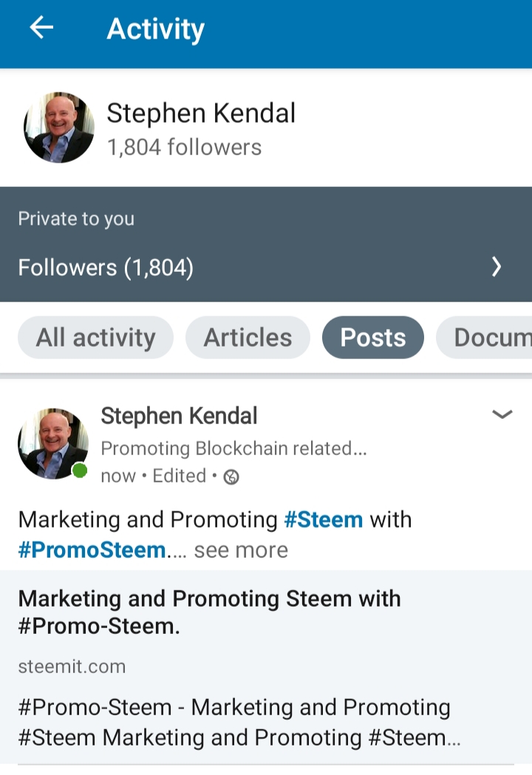Tap the back arrow in header
This screenshot has width=532, height=775.
coord(41,28)
